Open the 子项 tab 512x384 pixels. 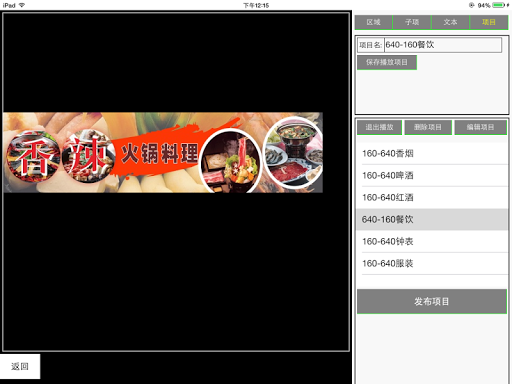click(x=412, y=22)
